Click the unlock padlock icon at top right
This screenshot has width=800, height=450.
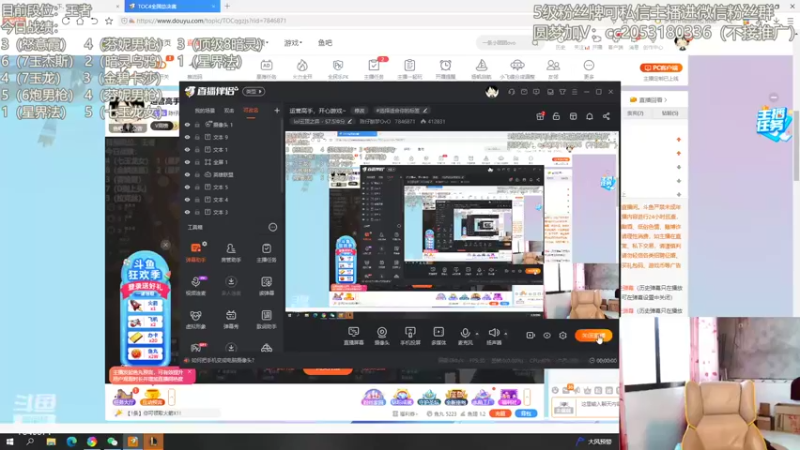(x=556, y=116)
